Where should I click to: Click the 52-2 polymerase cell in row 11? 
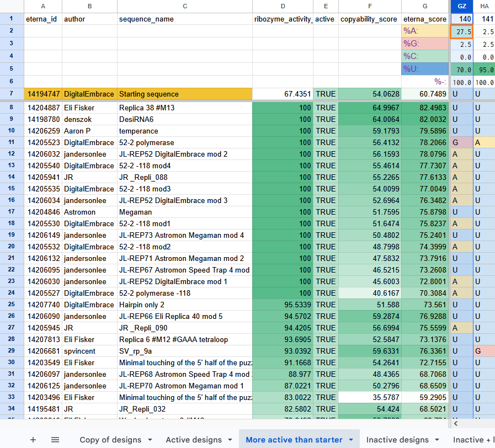click(185, 143)
